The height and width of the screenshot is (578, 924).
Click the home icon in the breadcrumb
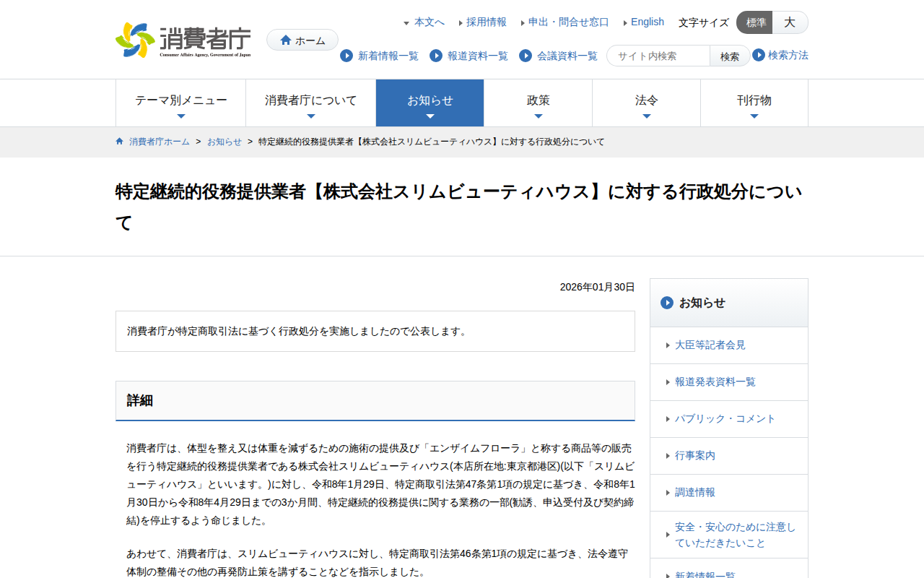click(x=120, y=142)
